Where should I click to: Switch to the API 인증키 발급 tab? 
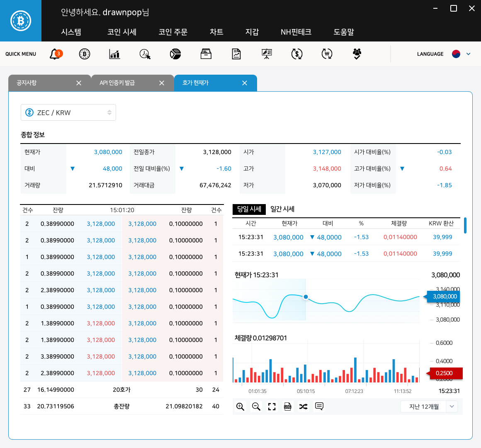point(117,83)
